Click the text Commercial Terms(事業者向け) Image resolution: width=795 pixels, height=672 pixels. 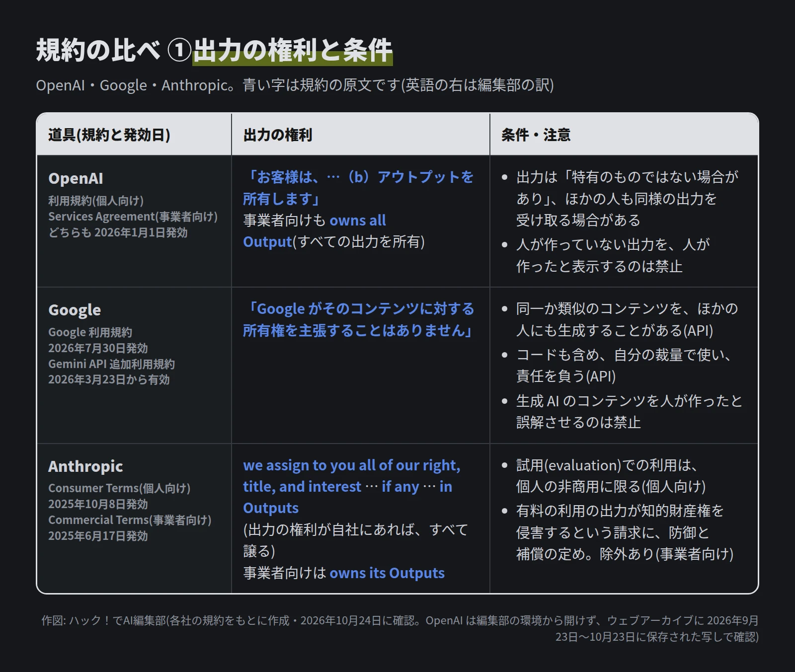[130, 520]
